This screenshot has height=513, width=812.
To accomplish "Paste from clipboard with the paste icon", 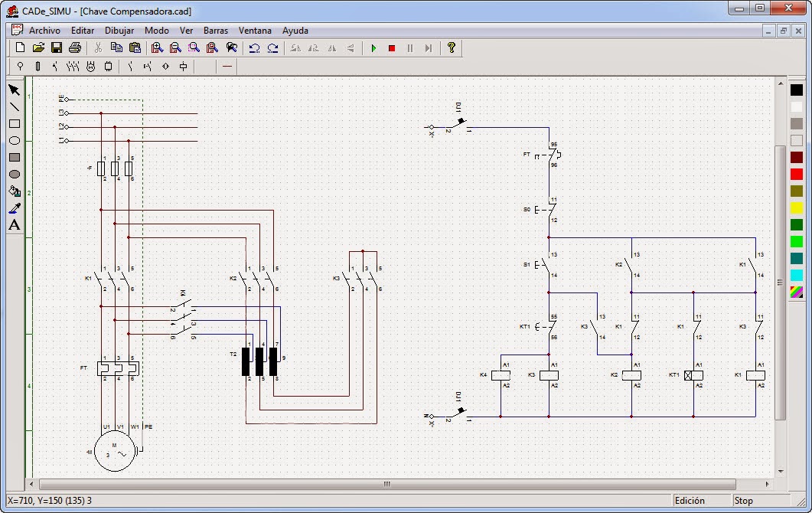I will (135, 47).
